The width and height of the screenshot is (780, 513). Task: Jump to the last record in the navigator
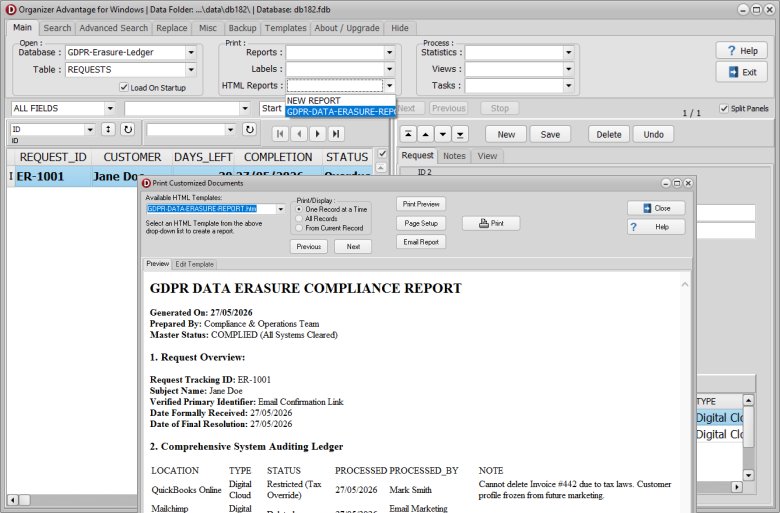pyautogui.click(x=336, y=134)
